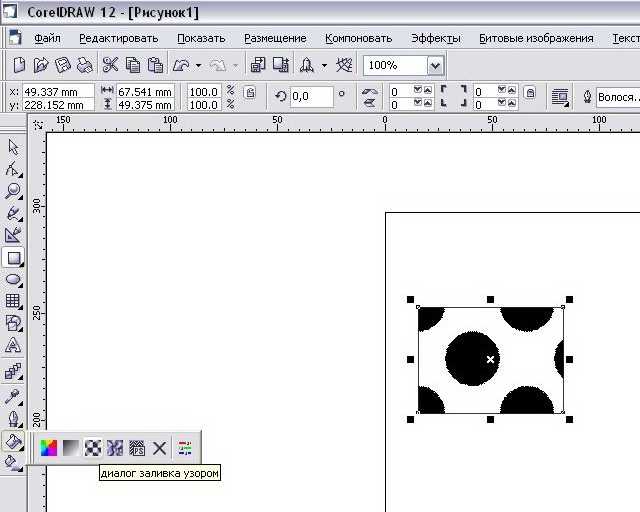Toggle the round corners together lock
640x512 pixels.
click(x=530, y=93)
